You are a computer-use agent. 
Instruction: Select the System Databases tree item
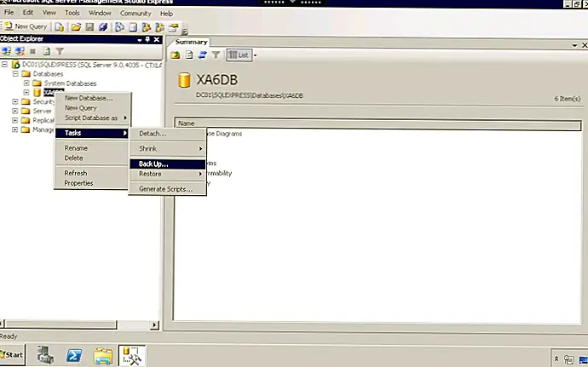[x=70, y=83]
